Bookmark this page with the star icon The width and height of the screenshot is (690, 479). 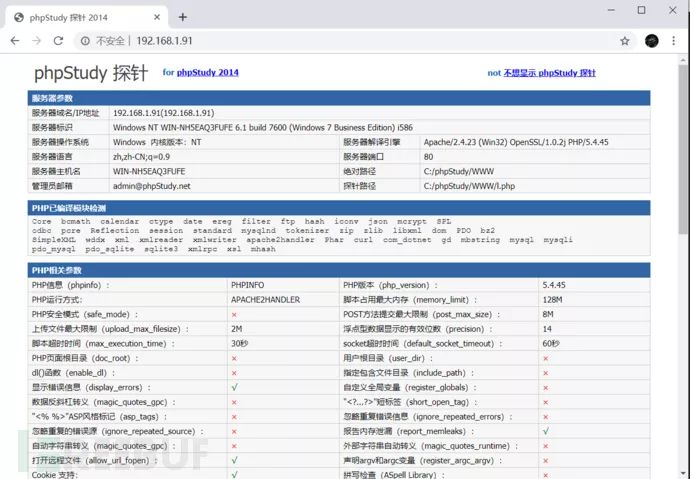click(x=624, y=41)
